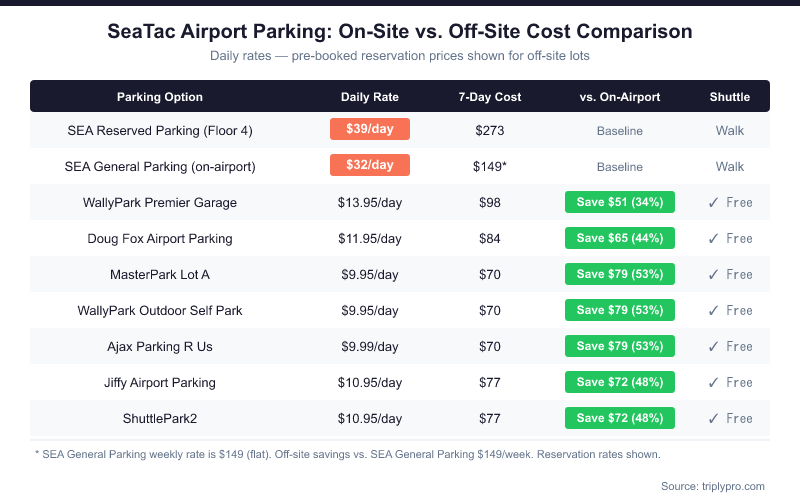This screenshot has height=500, width=800.
Task: Click the orange $32/day rate badge
Action: tap(370, 166)
